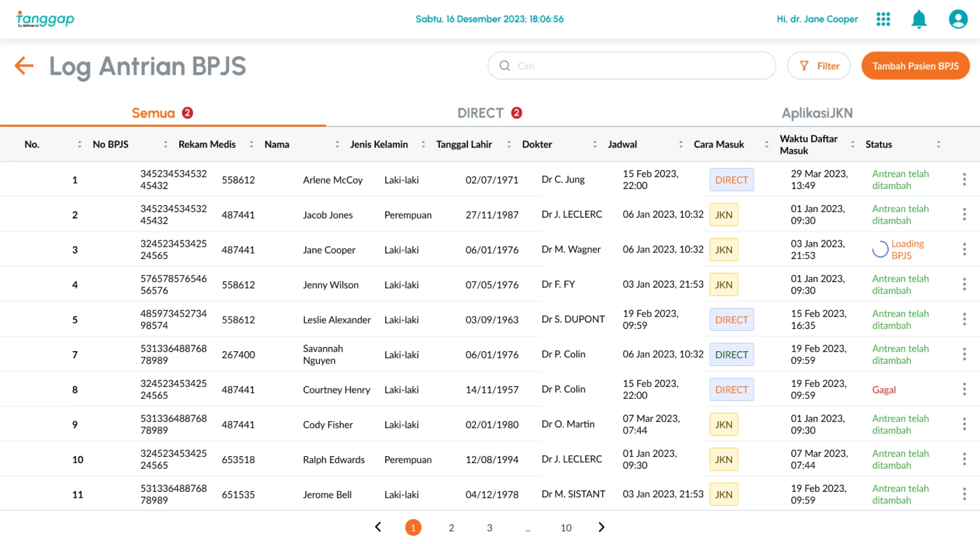Click the back arrow beside Log Antrian BPJS
Image resolution: width=980 pixels, height=544 pixels.
pyautogui.click(x=24, y=65)
